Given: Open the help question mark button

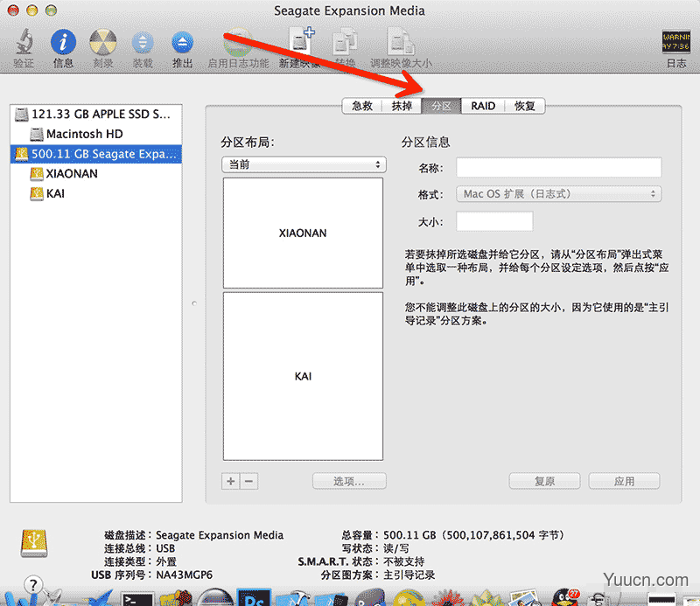Looking at the screenshot, I should (33, 584).
